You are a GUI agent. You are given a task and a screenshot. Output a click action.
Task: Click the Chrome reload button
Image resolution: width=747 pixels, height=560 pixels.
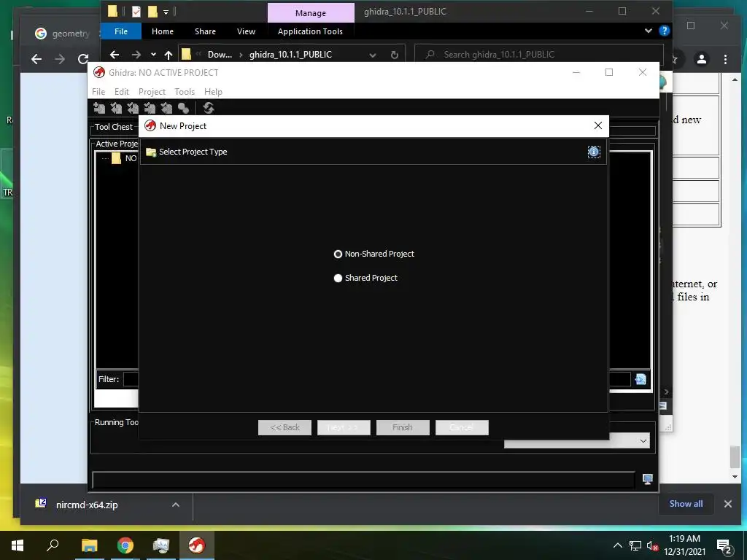coord(83,59)
